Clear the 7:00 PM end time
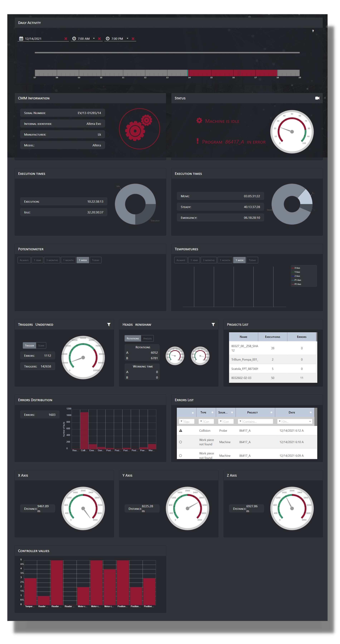 pos(133,38)
